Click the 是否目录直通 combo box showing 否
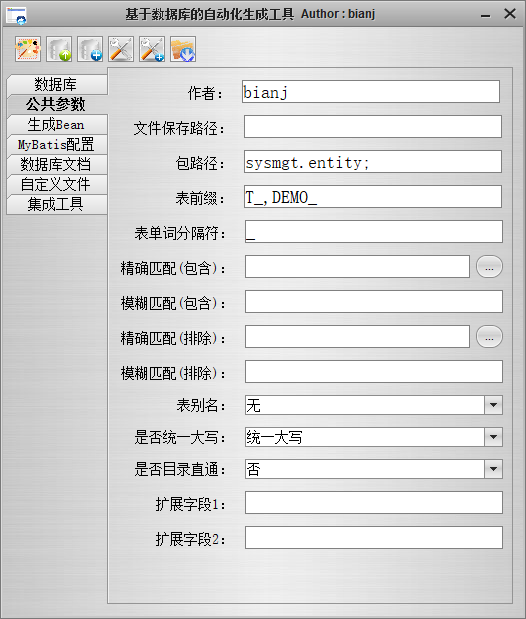 pos(374,469)
